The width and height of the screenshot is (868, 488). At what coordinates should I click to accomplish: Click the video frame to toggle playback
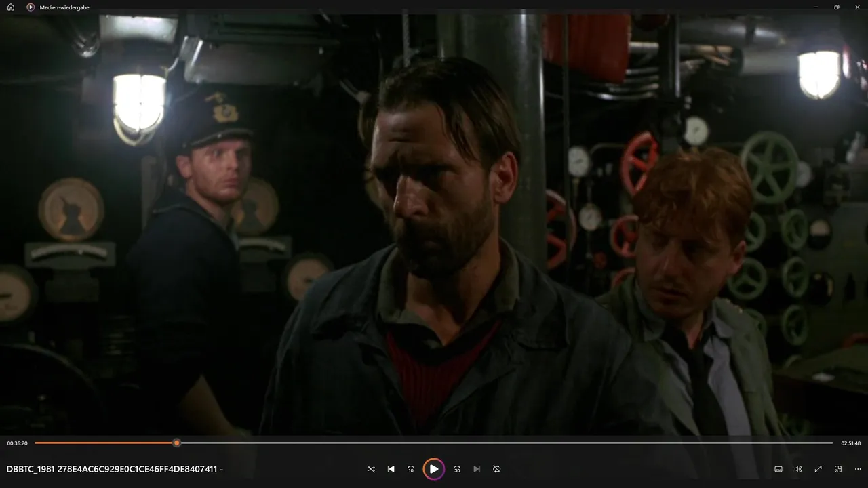coord(434,224)
